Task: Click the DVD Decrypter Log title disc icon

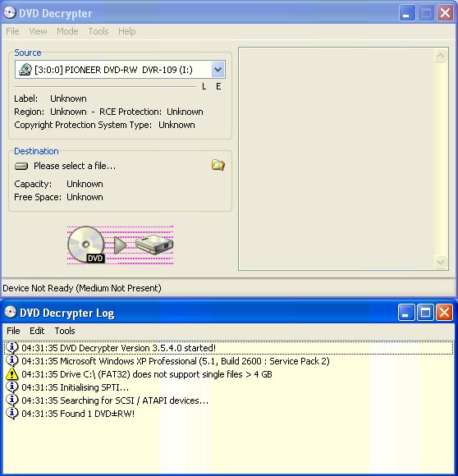Action: (10, 312)
